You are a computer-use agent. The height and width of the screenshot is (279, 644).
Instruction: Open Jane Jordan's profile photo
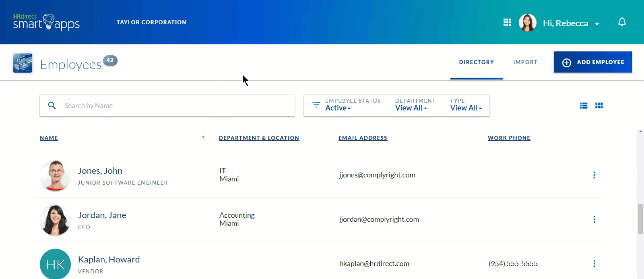(56, 220)
